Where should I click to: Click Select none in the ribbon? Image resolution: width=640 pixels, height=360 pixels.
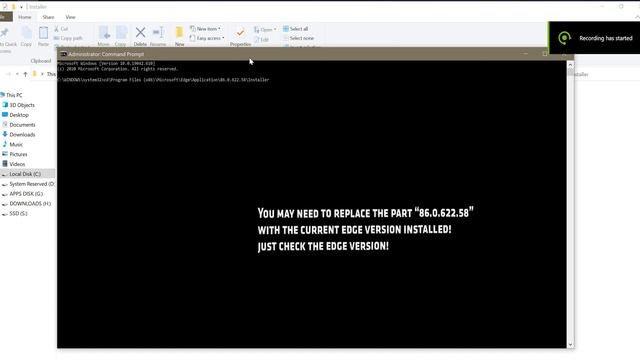click(298, 38)
